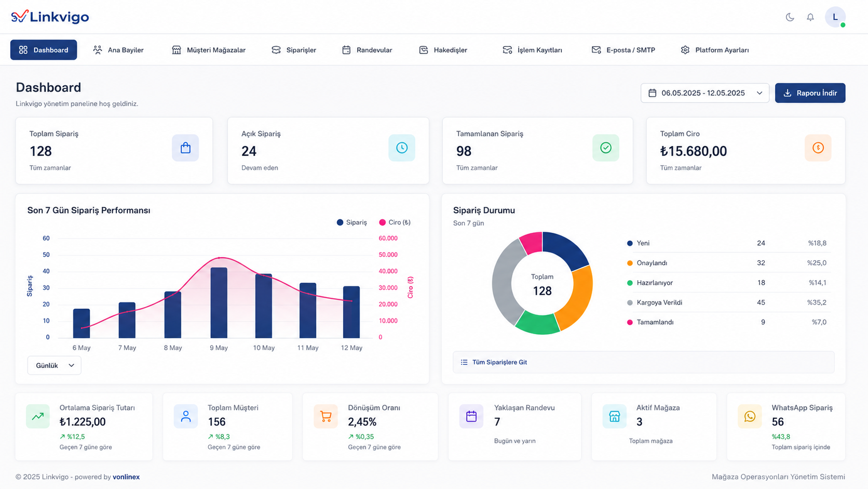Open Randevular tab
The image size is (868, 489).
pos(367,50)
